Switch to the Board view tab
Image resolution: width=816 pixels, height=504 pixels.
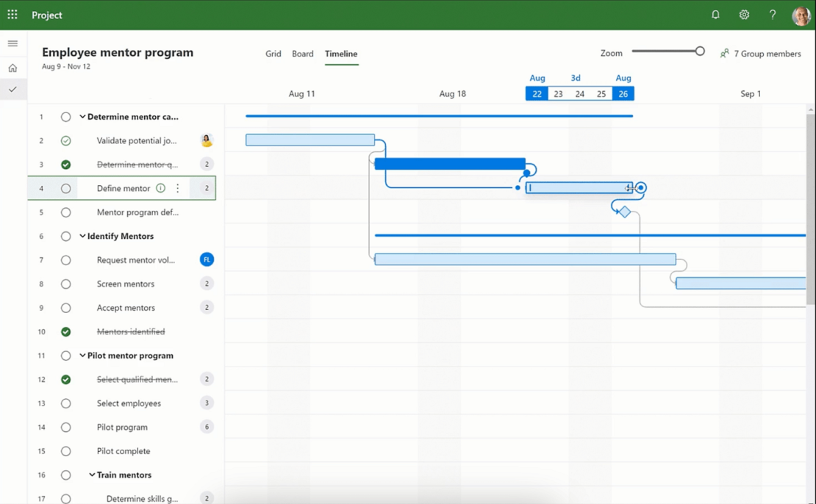click(303, 53)
